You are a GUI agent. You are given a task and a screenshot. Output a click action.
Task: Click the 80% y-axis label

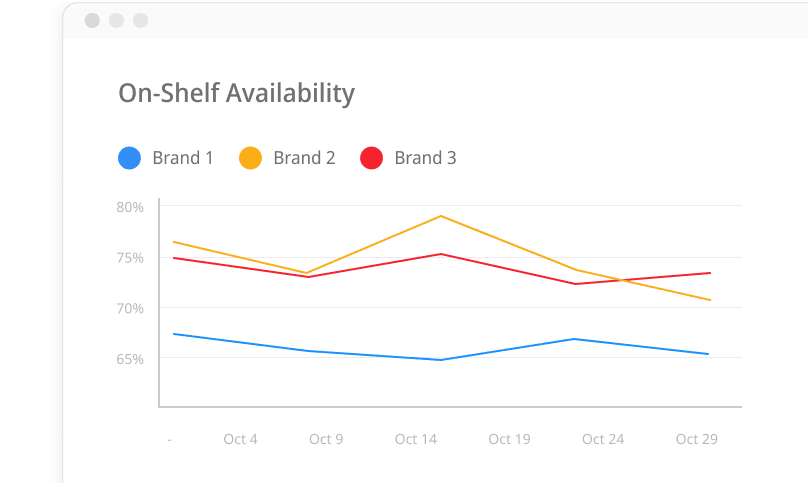point(130,207)
